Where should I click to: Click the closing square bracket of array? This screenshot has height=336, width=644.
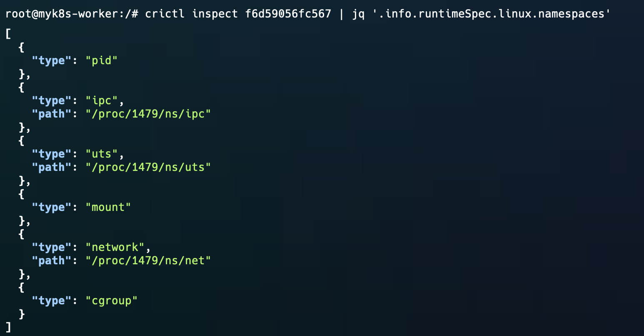click(8, 327)
